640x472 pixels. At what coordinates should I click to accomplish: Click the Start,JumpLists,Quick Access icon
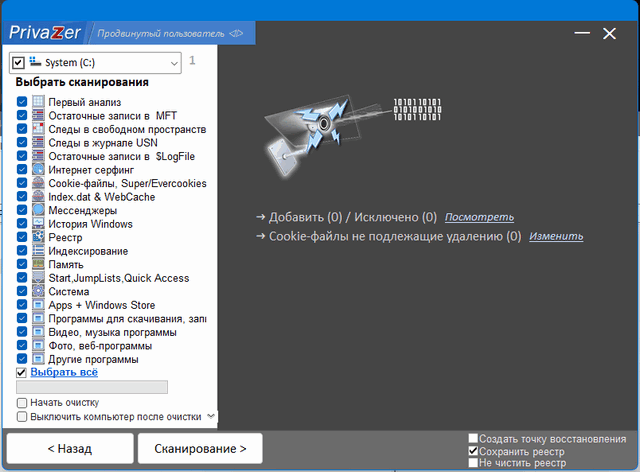(x=38, y=277)
